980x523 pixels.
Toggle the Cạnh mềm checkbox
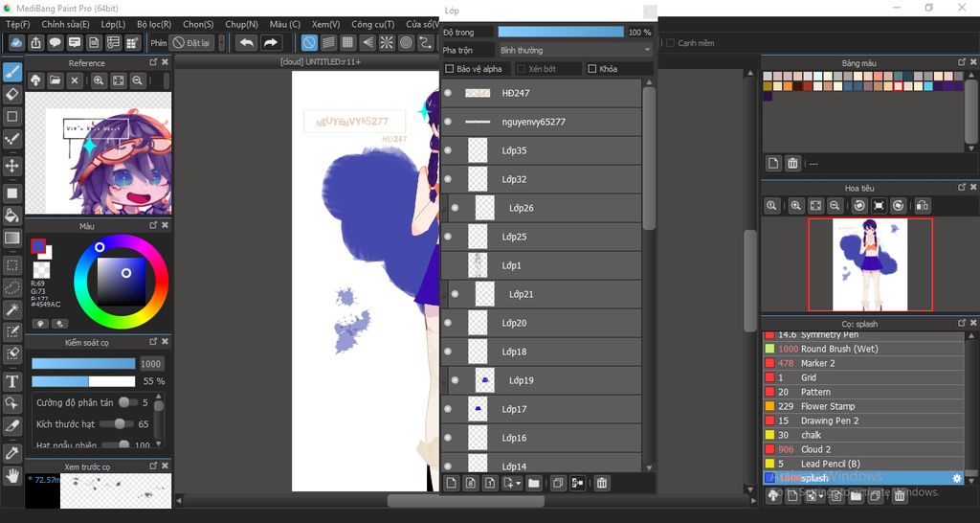tap(670, 42)
